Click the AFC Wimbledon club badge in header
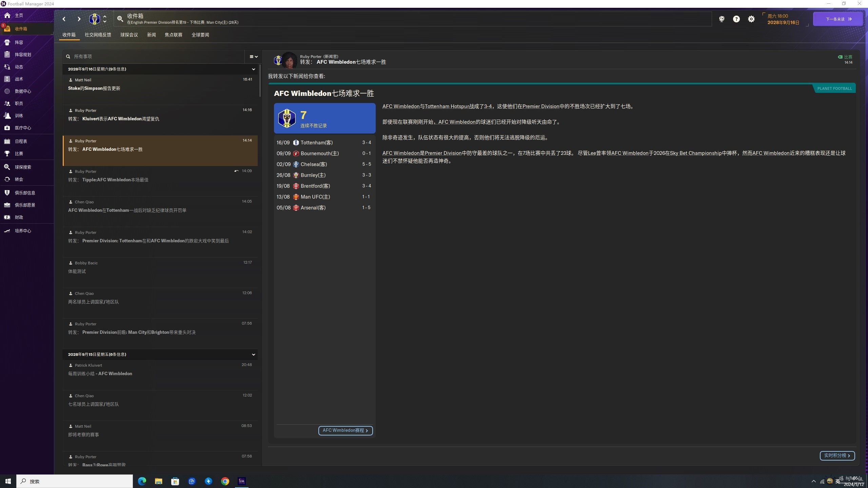This screenshot has width=868, height=488. [94, 19]
